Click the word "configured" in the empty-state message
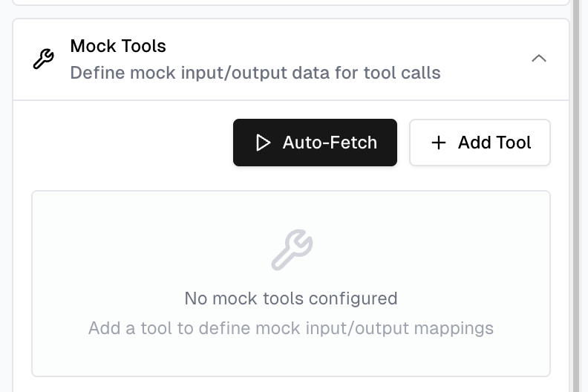This screenshot has height=392, width=588. pos(353,298)
